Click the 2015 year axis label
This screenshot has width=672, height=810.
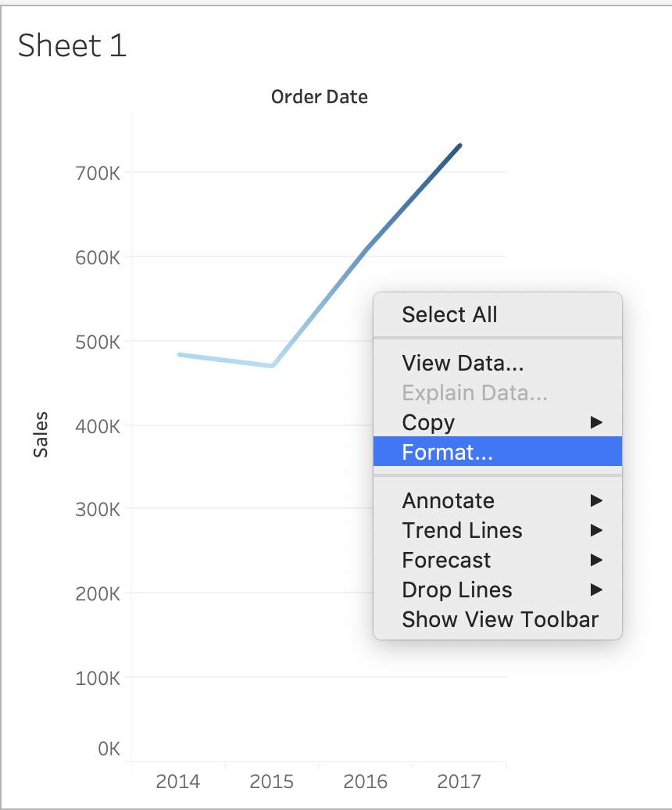tap(272, 781)
